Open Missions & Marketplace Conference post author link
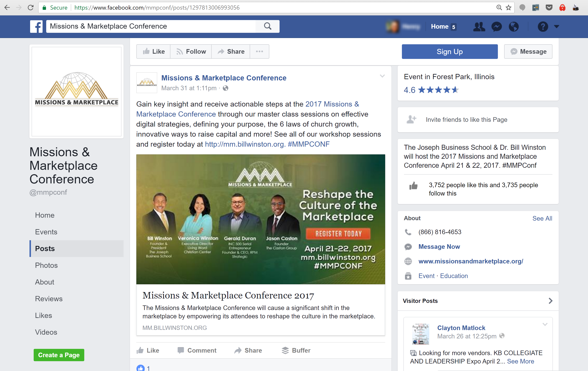588x371 pixels. tap(224, 78)
